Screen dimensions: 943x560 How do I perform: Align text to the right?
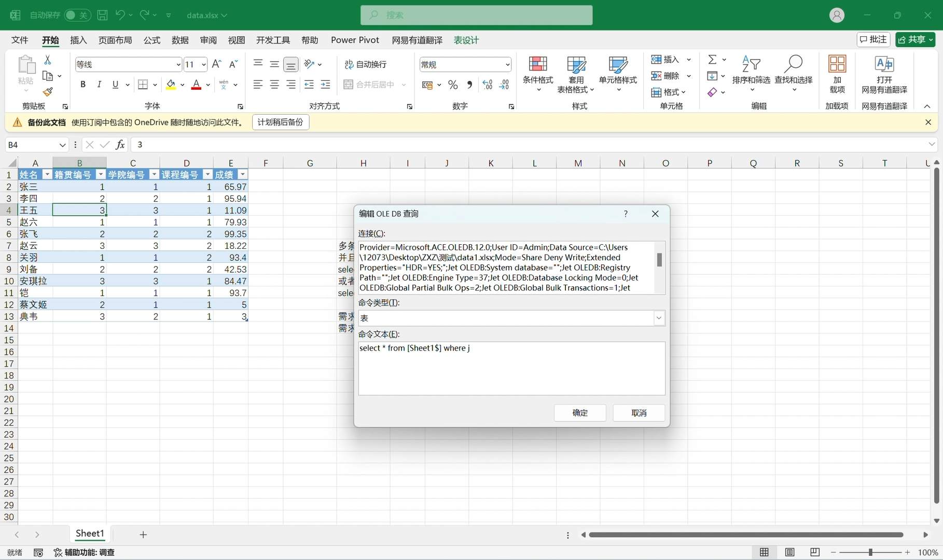point(291,84)
